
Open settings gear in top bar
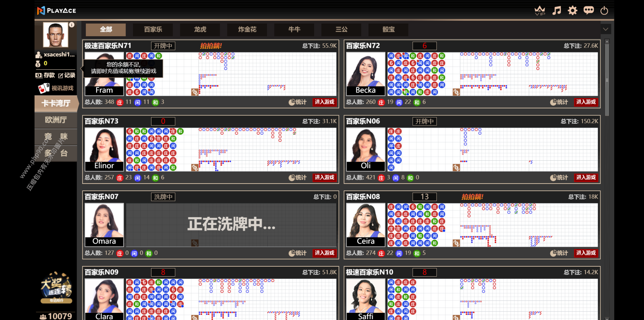click(x=572, y=11)
